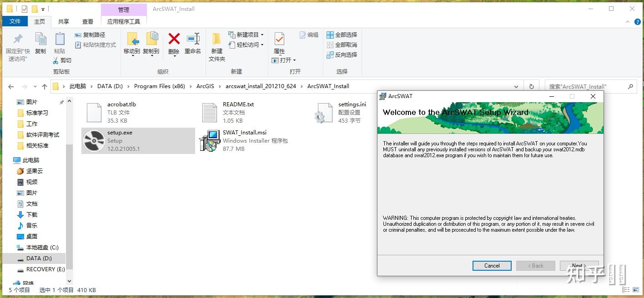Click the Up one level arrow

(x=44, y=86)
